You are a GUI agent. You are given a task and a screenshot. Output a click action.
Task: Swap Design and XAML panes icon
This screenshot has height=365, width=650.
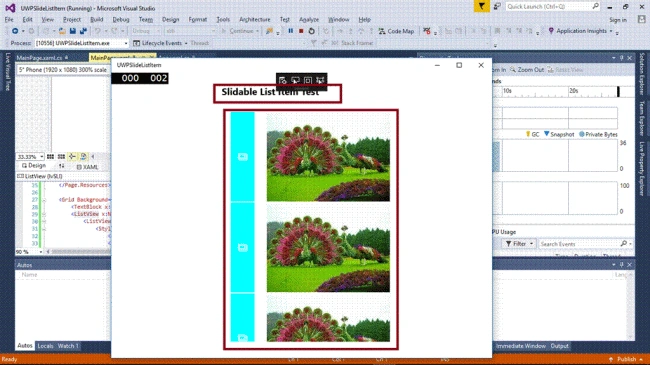pos(61,166)
